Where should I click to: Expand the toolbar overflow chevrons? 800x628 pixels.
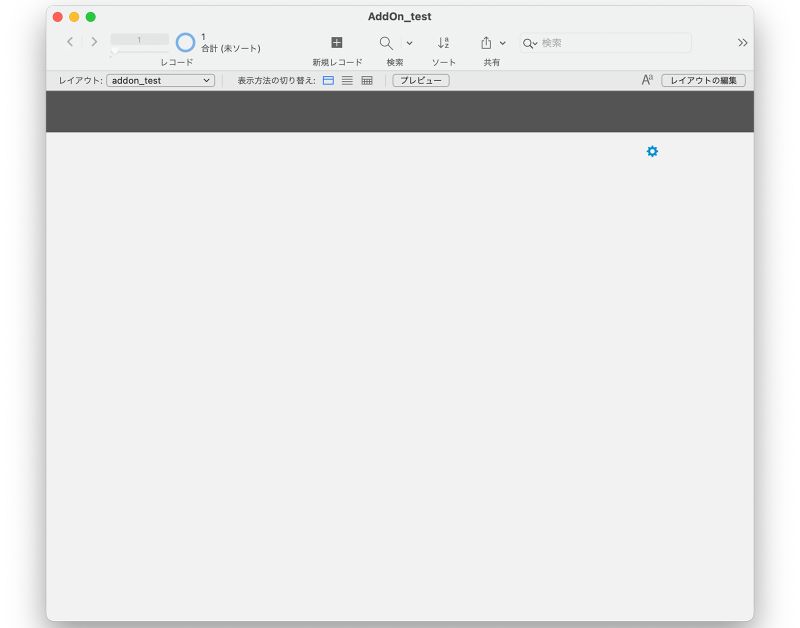(742, 43)
